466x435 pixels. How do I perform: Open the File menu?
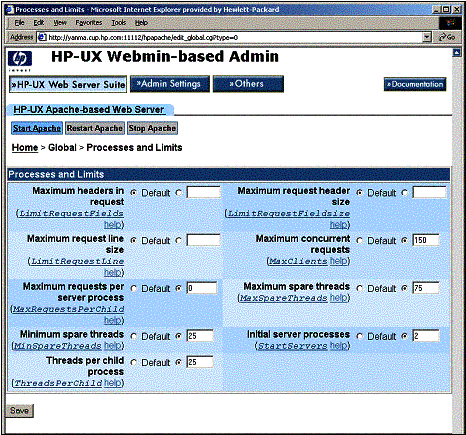(19, 23)
